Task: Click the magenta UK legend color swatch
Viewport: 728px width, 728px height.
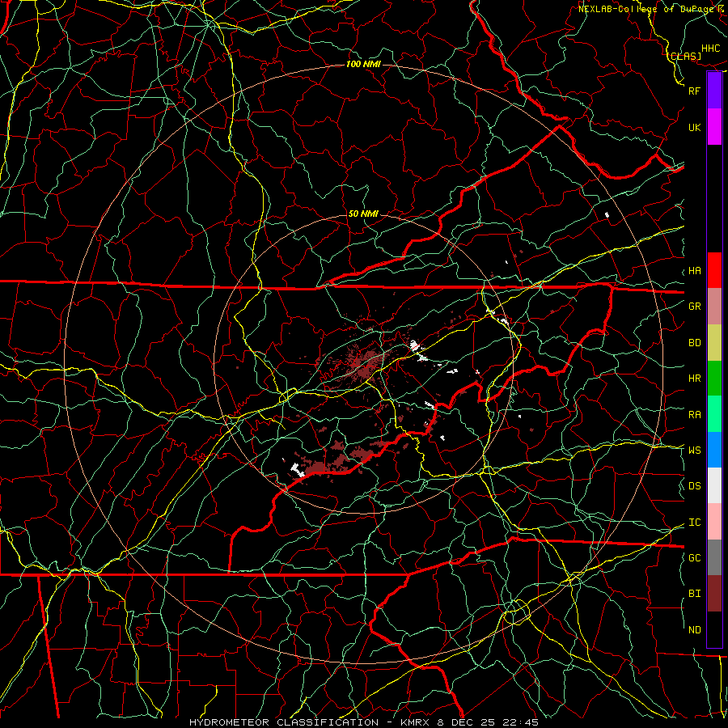Action: (714, 127)
